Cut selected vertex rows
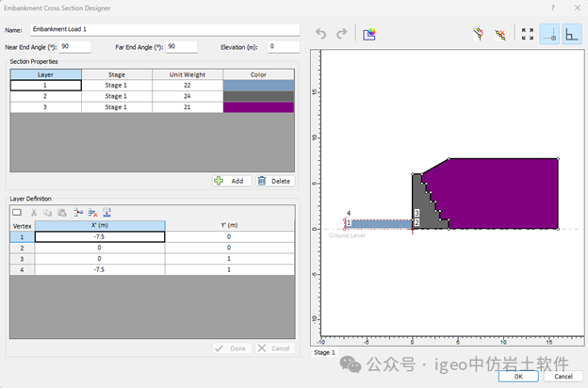 click(34, 213)
